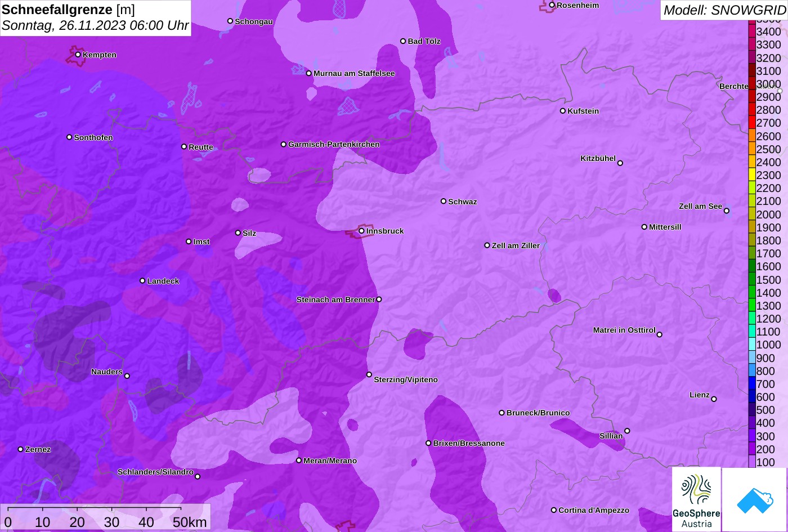Click the Sterzing/Vipiteno marker dot
788x532 pixels.
[369, 374]
